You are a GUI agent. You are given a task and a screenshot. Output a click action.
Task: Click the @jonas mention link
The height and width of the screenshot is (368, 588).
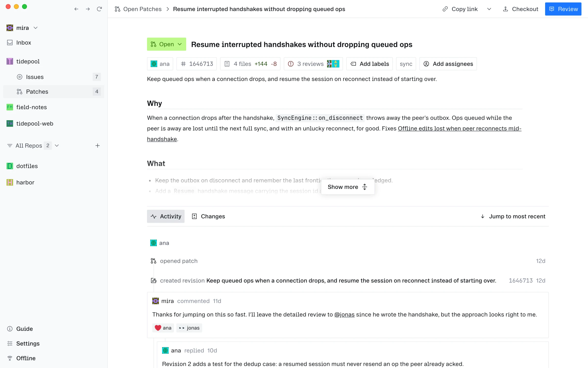(344, 315)
